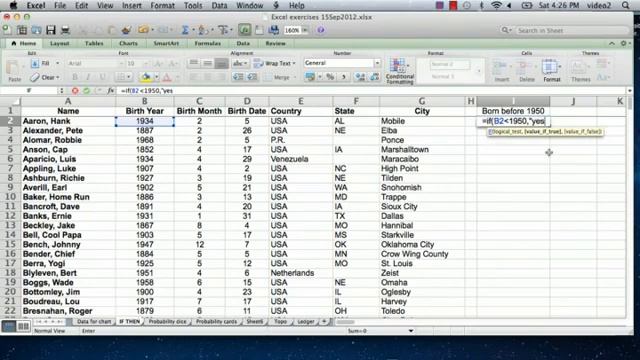This screenshot has height=360, width=640.
Task: Toggle Bold formatting
Action: pyautogui.click(x=75, y=77)
